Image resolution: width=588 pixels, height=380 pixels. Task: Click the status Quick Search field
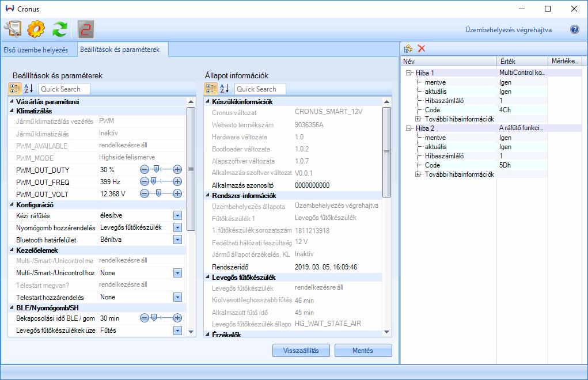pyautogui.click(x=260, y=89)
